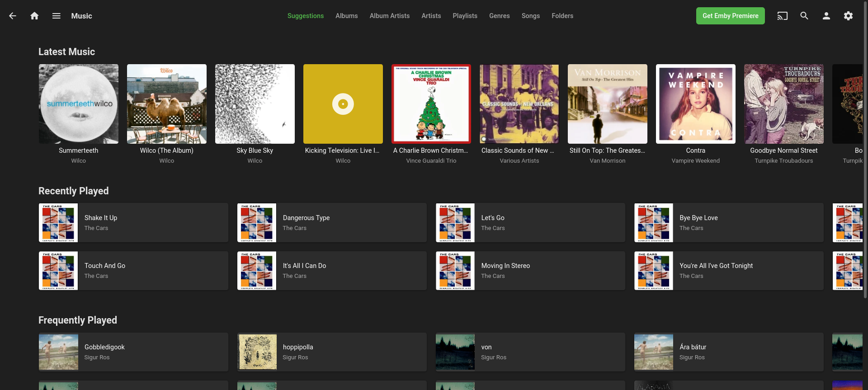
Task: Open the hamburger navigation menu
Action: tap(56, 16)
